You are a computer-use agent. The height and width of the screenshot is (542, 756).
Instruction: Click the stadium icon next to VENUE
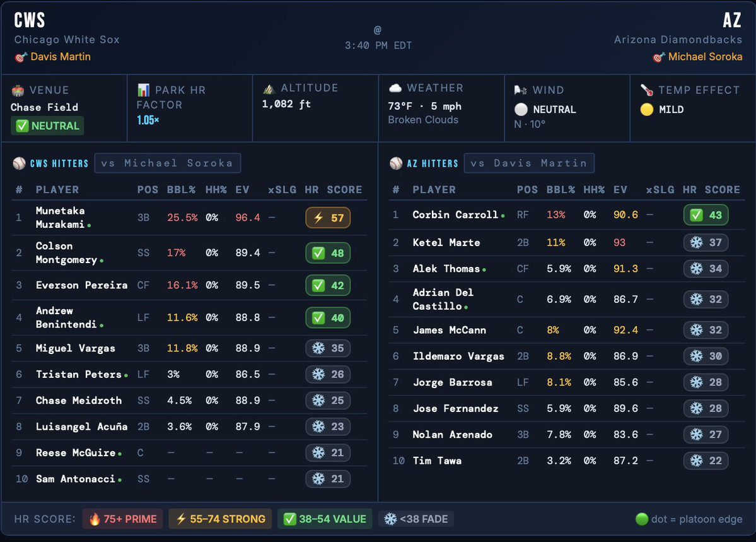tap(18, 90)
